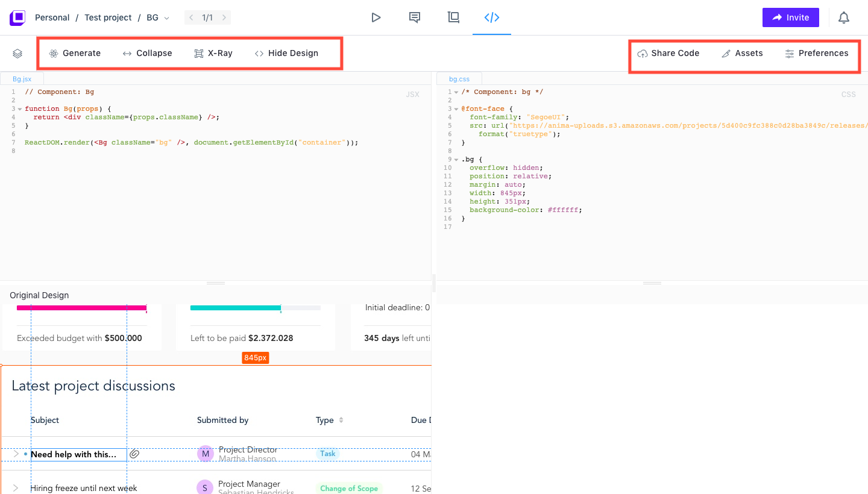Click the notification bell icon
The height and width of the screenshot is (494, 868).
844,17
